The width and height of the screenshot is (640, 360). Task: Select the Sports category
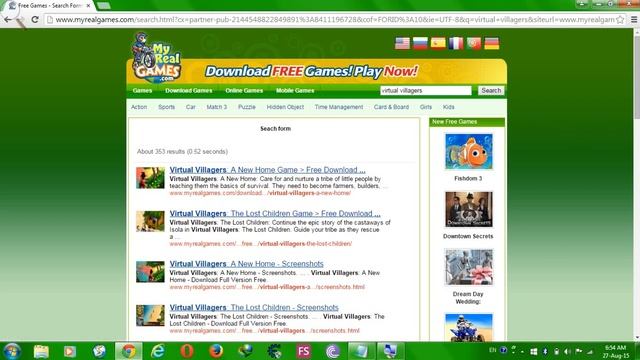click(167, 107)
